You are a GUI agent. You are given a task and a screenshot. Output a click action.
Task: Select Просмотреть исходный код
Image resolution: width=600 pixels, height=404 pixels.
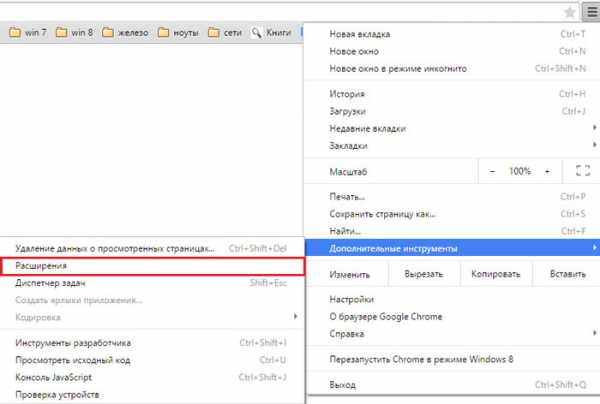(x=152, y=360)
